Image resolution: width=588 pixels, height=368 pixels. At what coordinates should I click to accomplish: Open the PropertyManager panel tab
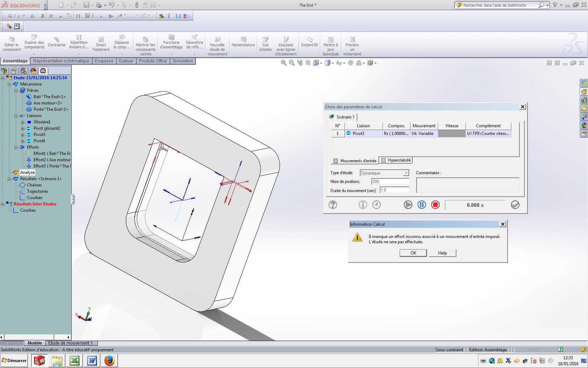14,70
